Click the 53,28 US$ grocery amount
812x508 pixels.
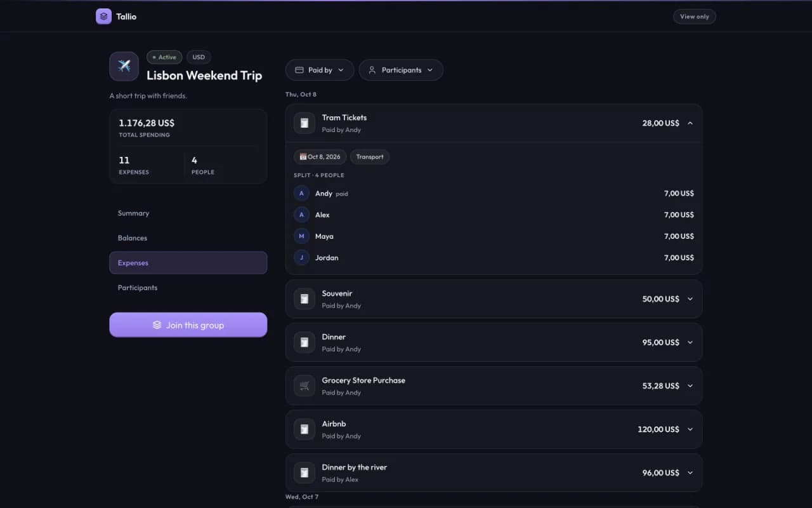pyautogui.click(x=660, y=386)
